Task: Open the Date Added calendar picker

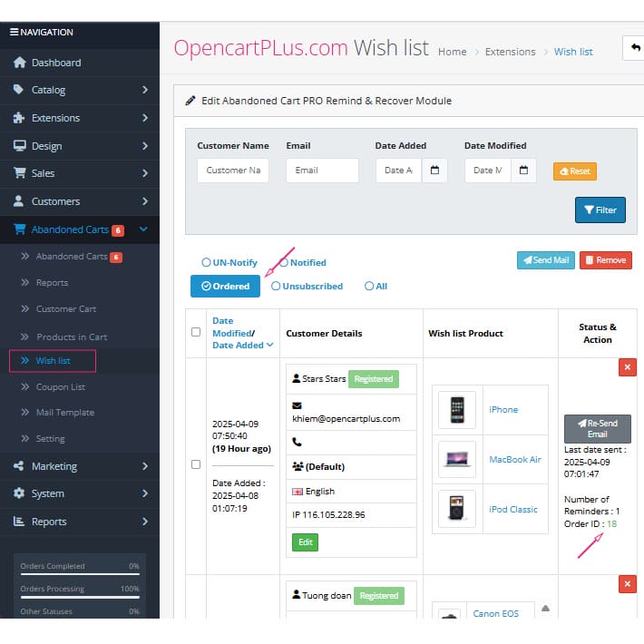Action: (x=434, y=170)
